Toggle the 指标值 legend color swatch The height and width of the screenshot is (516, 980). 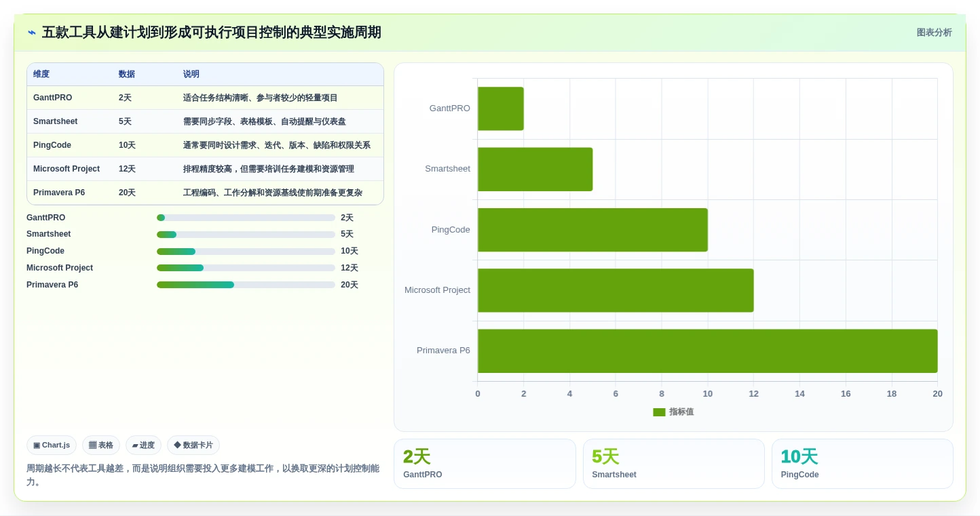click(x=659, y=412)
